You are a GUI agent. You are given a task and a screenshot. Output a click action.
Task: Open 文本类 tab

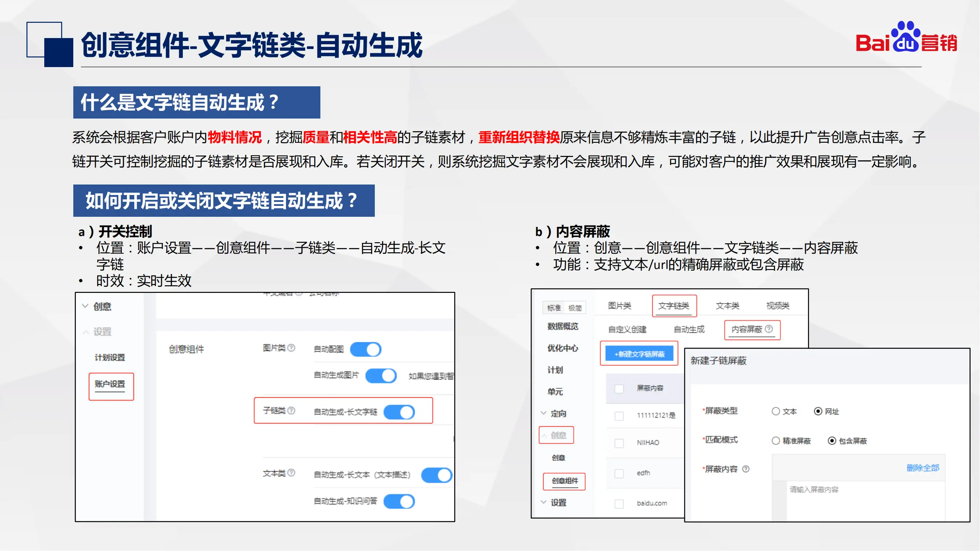728,306
